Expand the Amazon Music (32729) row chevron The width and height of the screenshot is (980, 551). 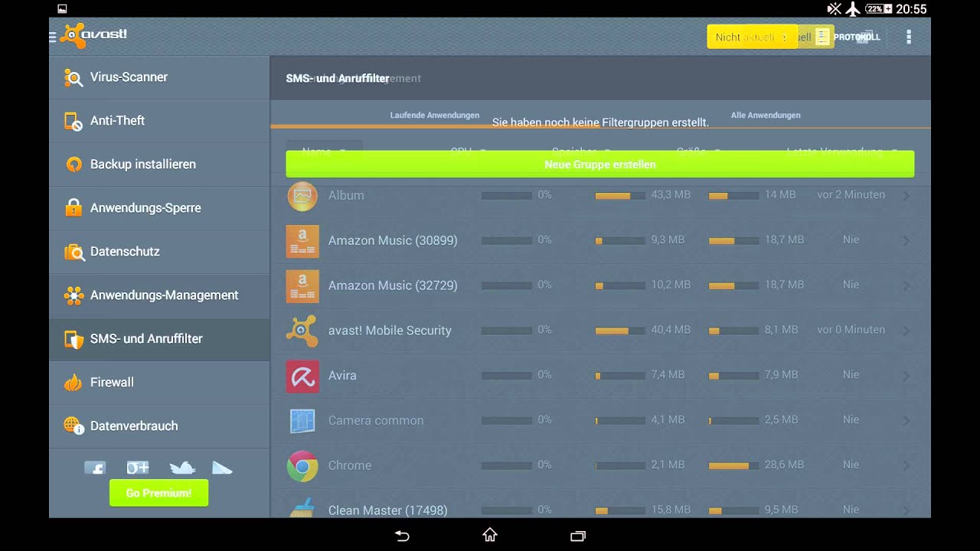[x=906, y=285]
